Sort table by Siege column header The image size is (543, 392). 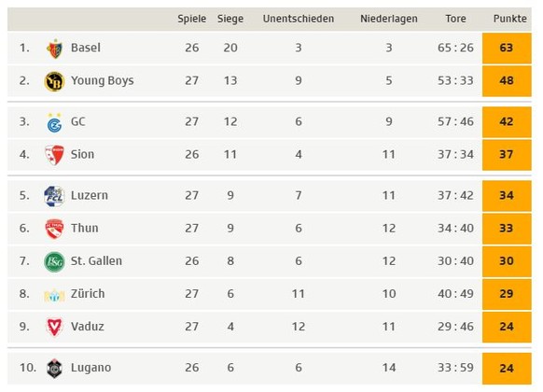(230, 19)
